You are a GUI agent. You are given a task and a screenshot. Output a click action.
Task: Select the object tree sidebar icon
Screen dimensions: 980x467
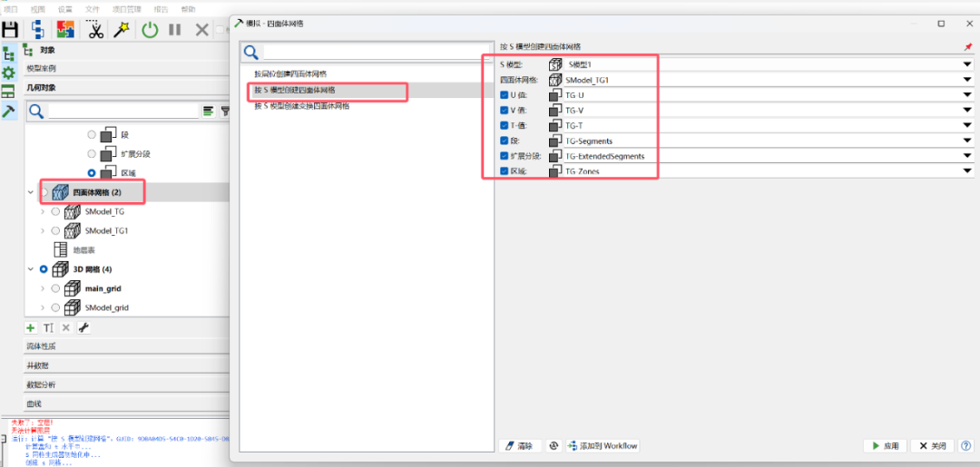click(9, 54)
